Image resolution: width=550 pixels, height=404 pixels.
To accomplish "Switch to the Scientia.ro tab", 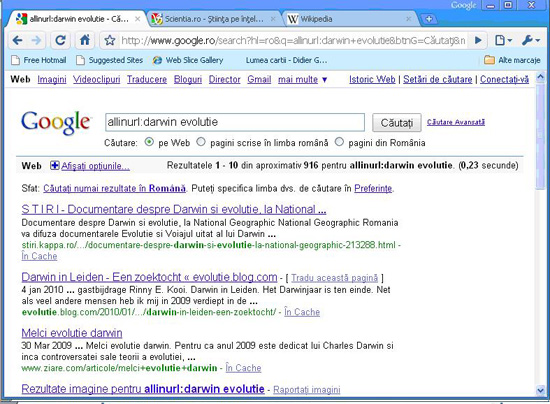I will coord(214,19).
